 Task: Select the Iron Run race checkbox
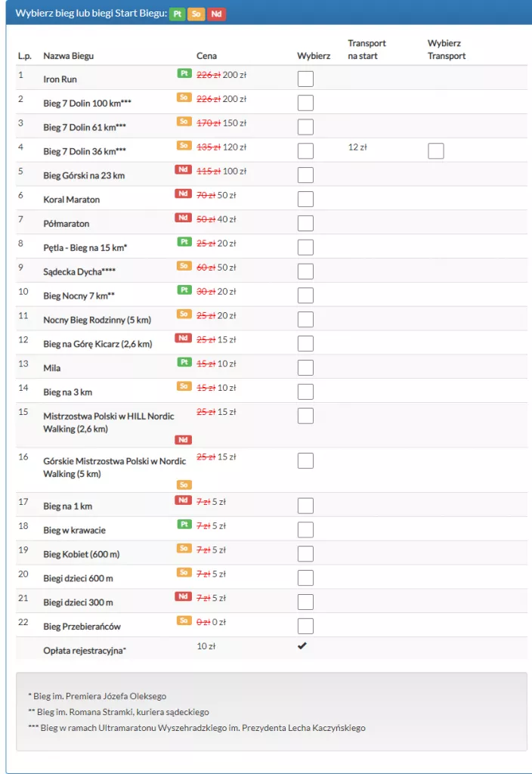coord(305,79)
